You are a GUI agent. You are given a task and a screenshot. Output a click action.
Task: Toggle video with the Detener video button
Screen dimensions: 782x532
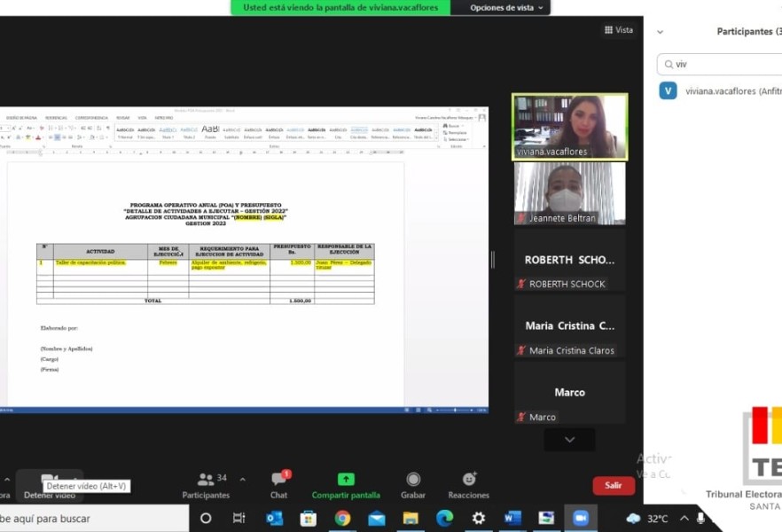pos(50,481)
